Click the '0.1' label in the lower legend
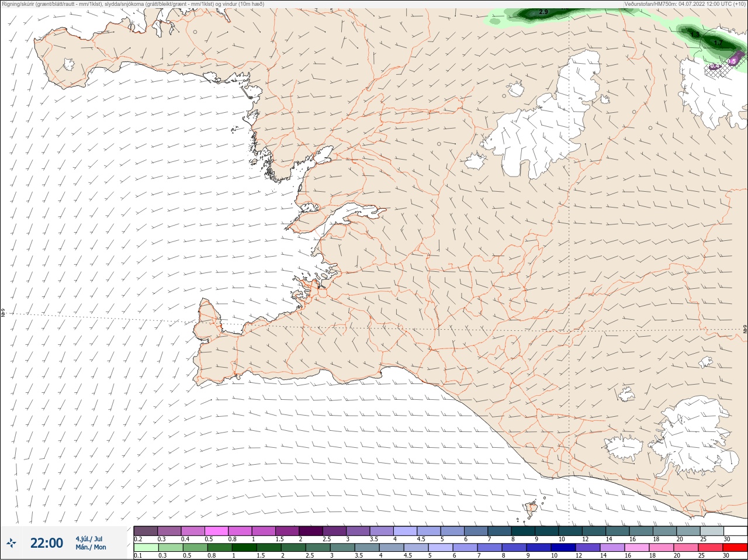The image size is (748, 560). (x=138, y=555)
